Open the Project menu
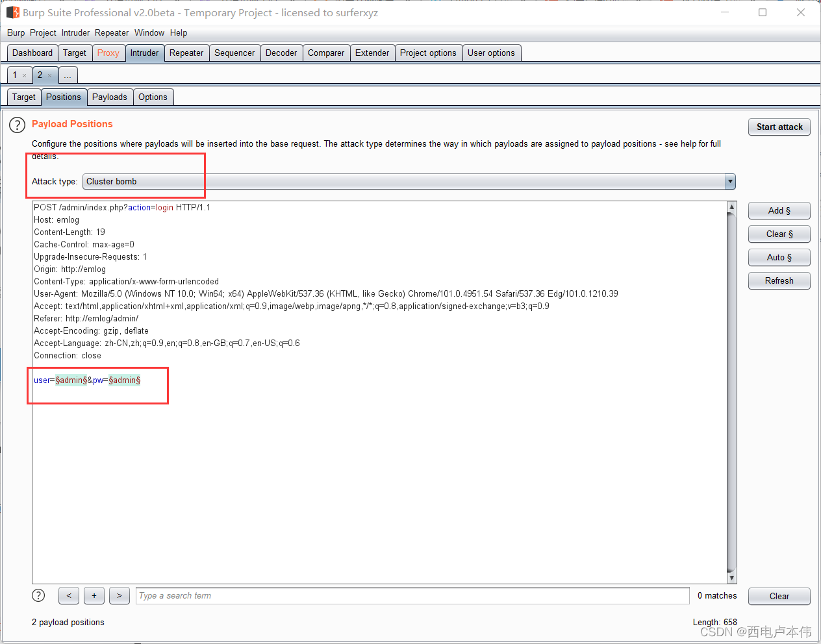Image resolution: width=821 pixels, height=644 pixels. pyautogui.click(x=43, y=32)
